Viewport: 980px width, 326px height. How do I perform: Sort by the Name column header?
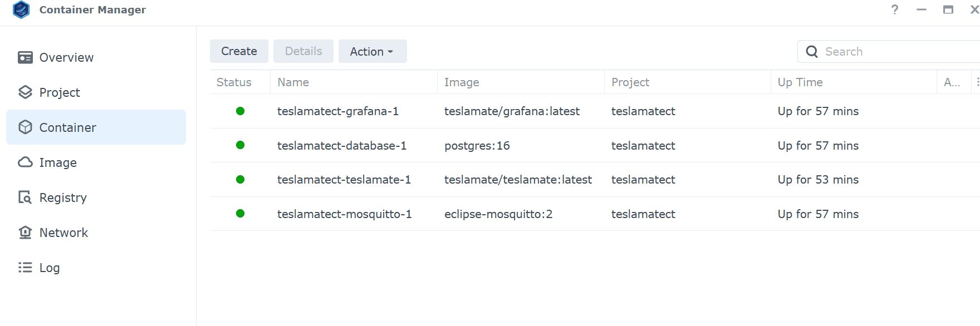354,82
